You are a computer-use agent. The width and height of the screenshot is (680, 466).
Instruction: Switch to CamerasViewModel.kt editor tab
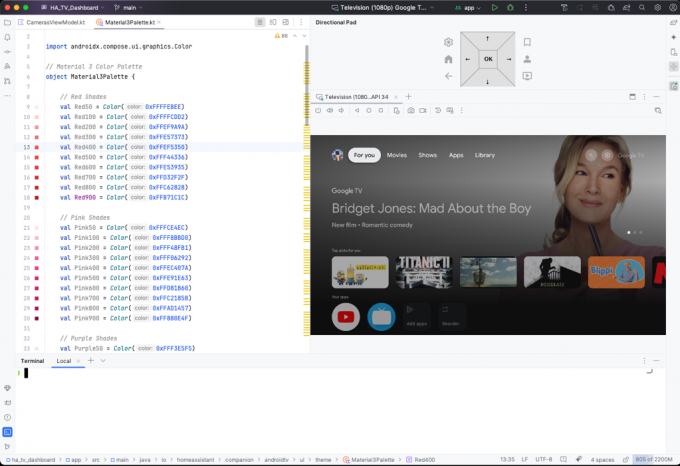(52, 22)
